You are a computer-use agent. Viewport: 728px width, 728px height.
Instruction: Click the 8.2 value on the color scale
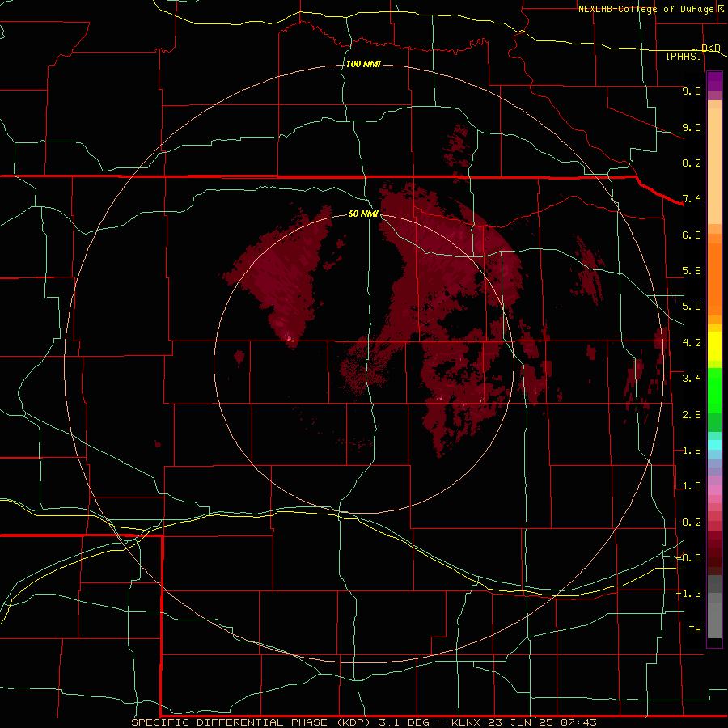tap(692, 163)
